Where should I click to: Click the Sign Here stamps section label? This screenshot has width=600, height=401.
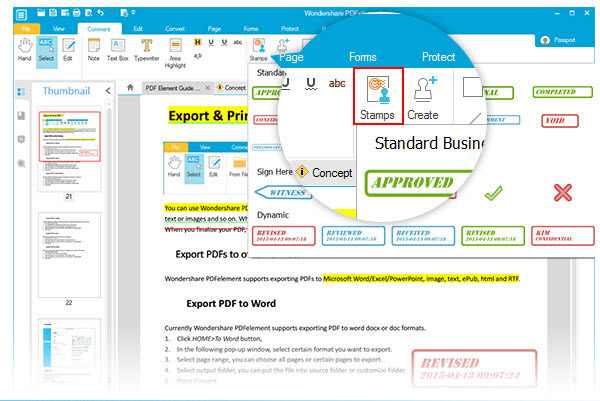click(274, 172)
